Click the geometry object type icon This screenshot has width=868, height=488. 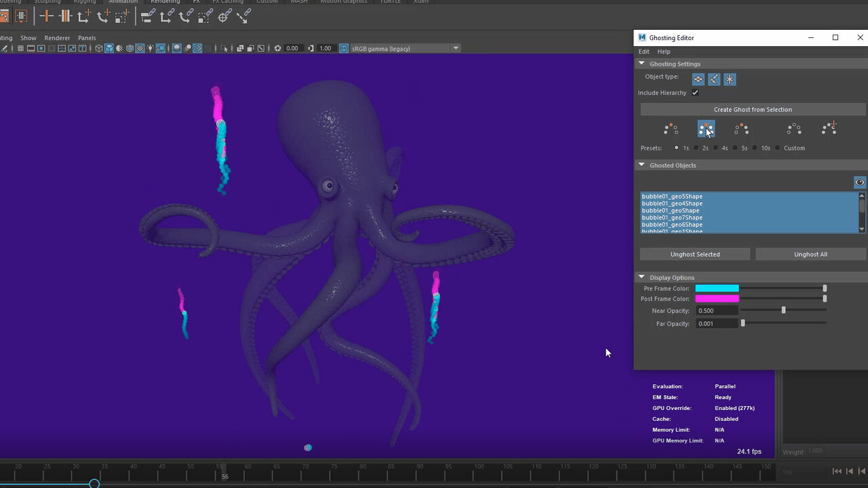(698, 79)
